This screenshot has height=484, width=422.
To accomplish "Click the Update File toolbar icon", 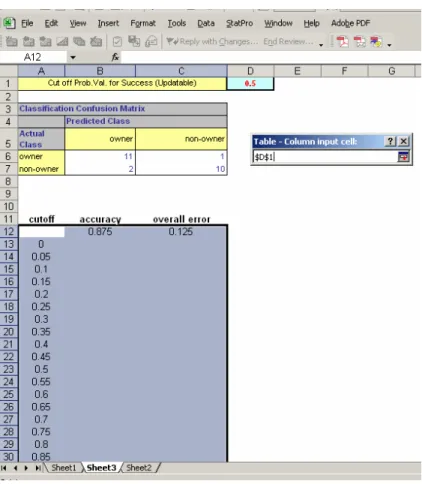I will pos(134,41).
